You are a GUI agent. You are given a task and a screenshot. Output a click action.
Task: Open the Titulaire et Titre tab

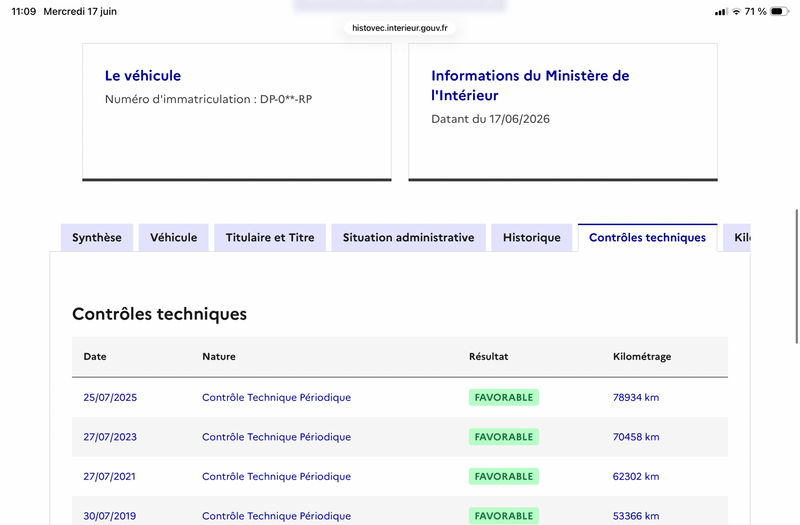270,237
